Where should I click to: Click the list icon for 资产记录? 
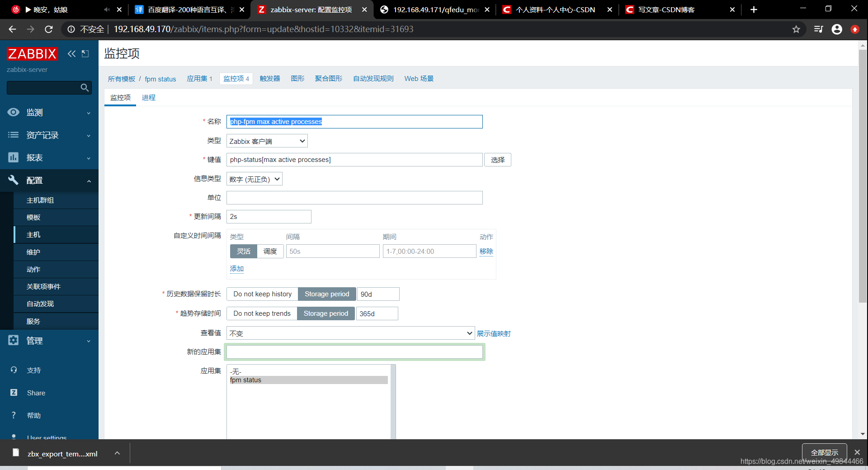(x=14, y=135)
